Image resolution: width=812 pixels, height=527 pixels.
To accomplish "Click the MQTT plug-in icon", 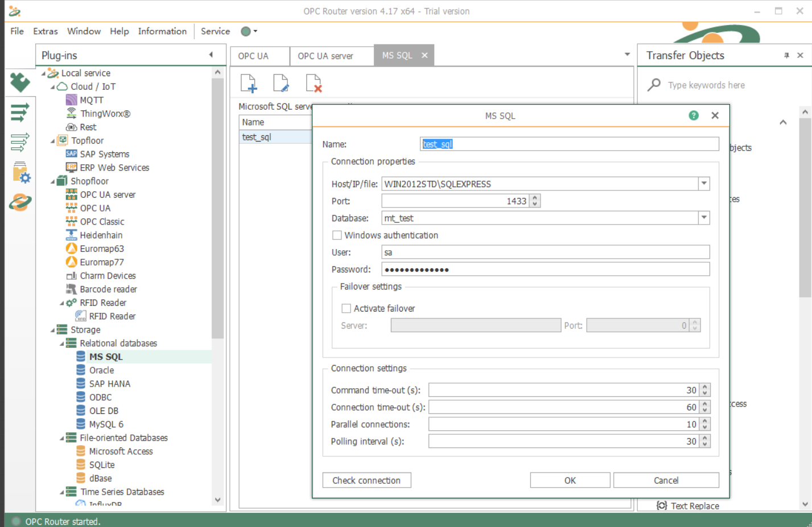I will [71, 100].
